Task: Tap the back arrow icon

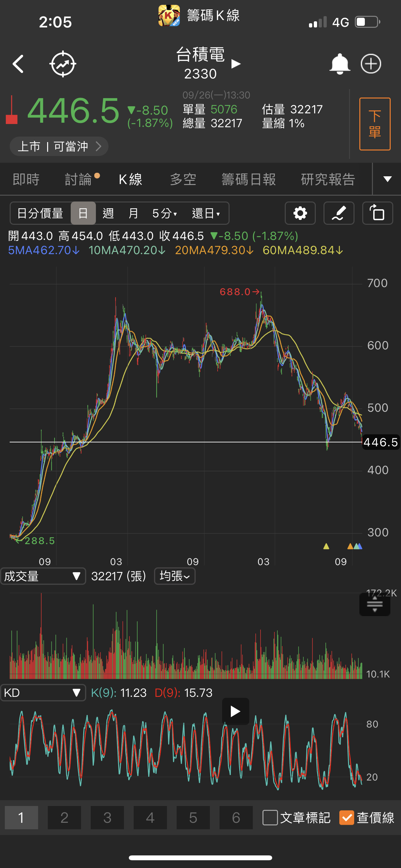Action: coord(18,64)
